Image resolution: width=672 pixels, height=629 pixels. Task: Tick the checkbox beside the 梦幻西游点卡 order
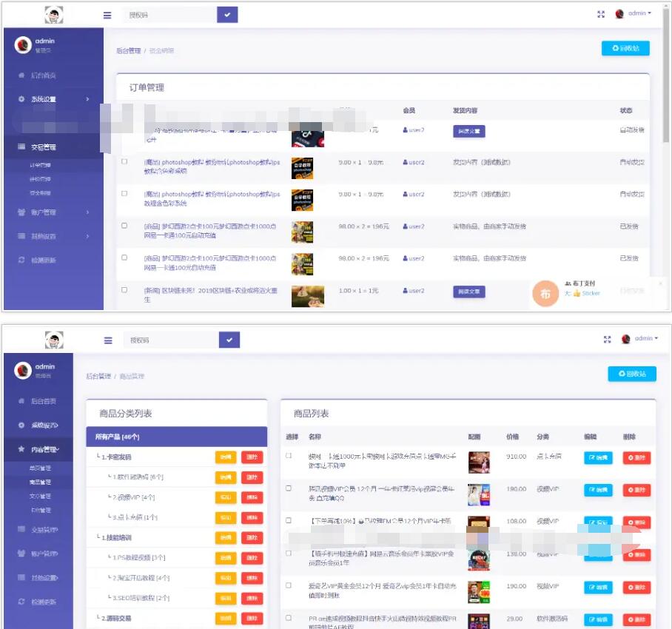click(124, 224)
